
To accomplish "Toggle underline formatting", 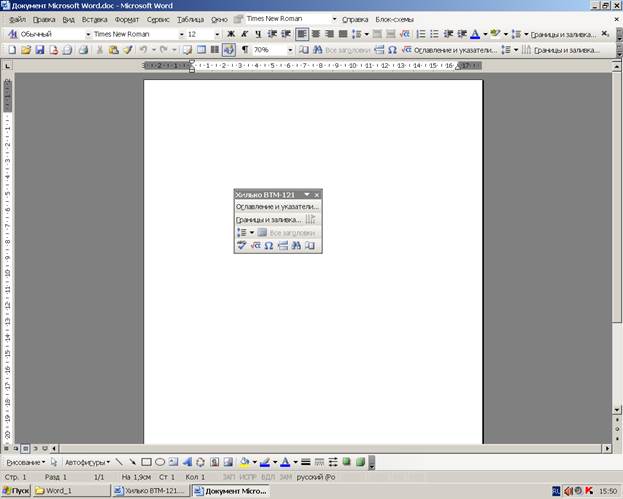I will (257, 34).
